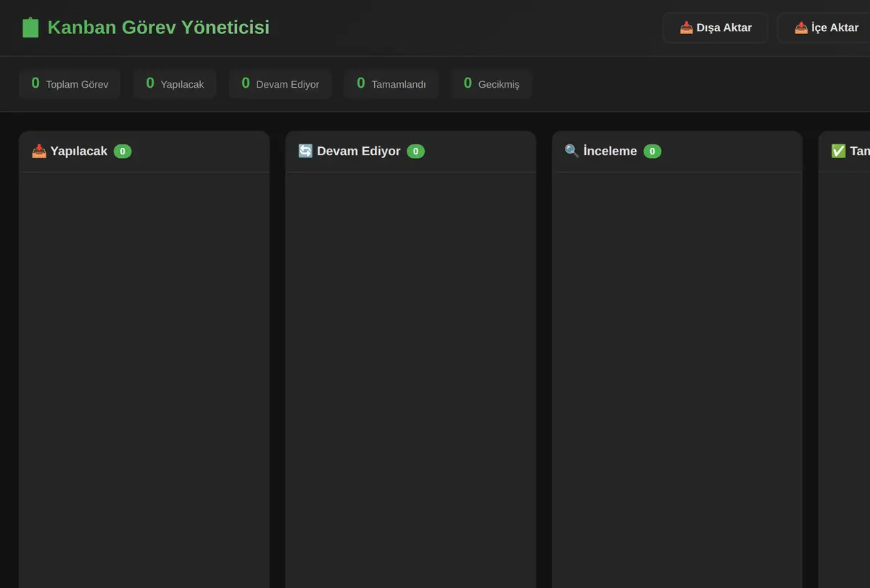
Task: Click the Yapılacak column title
Action: 79,151
